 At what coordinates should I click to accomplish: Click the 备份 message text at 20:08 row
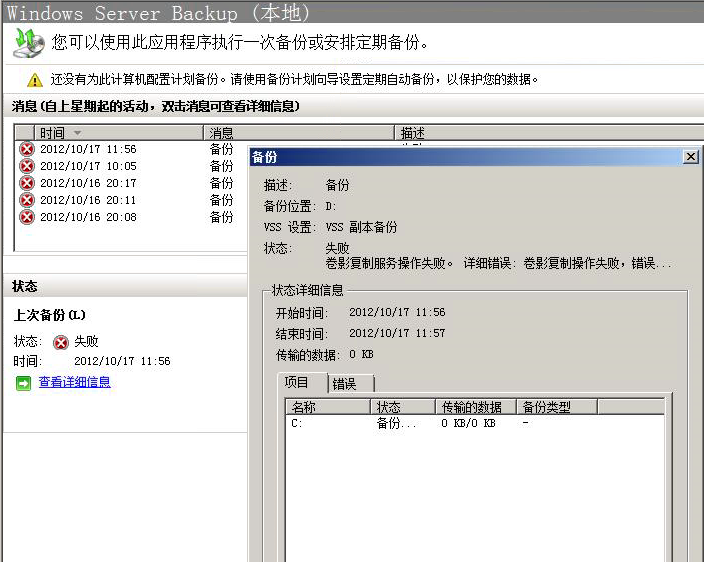[221, 217]
